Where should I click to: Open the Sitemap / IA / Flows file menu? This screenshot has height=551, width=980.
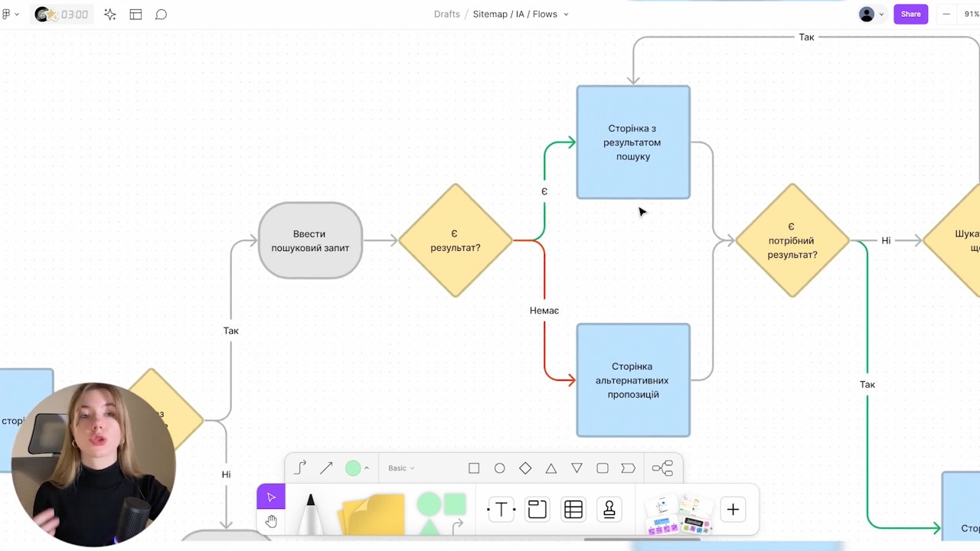coord(521,15)
